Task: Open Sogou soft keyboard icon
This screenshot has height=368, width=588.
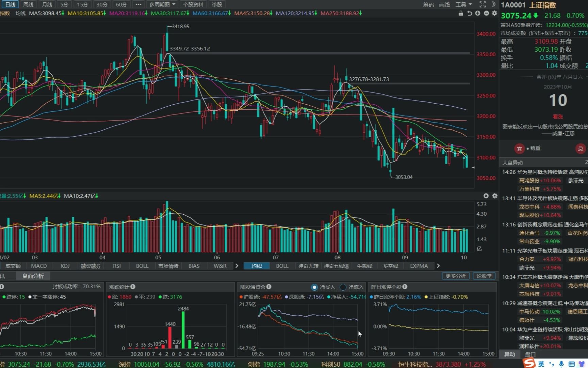Action: coord(572,364)
